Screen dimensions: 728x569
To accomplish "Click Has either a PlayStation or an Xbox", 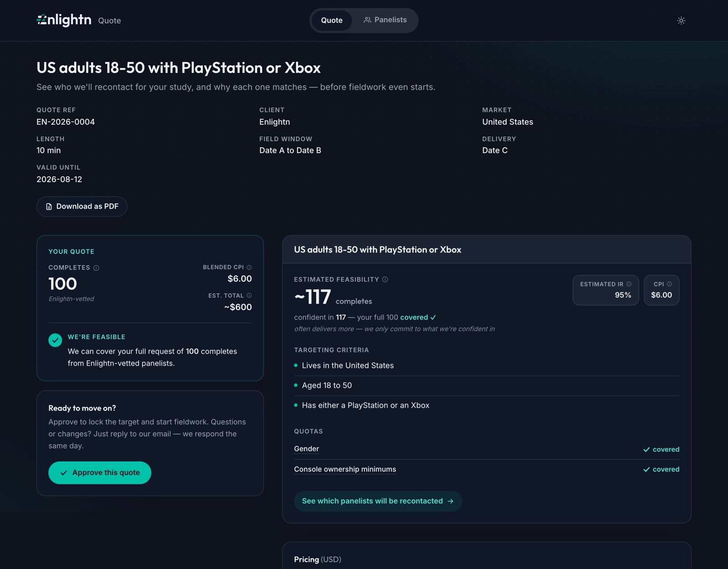I will pos(365,405).
